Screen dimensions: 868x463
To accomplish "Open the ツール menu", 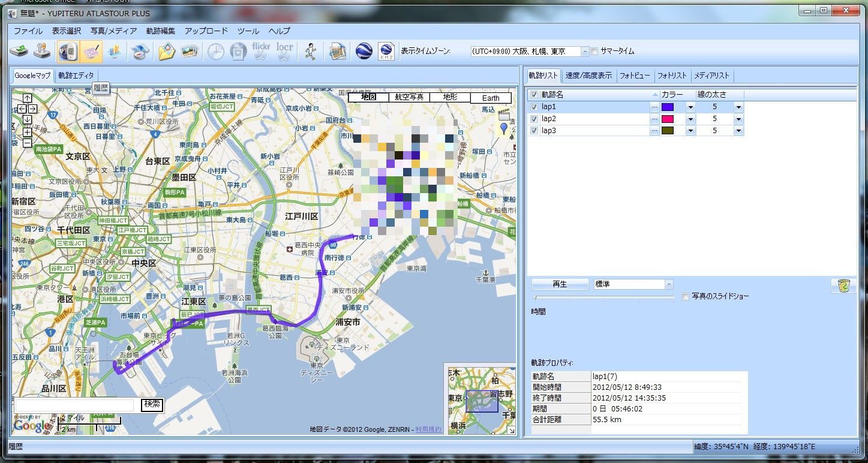I will click(248, 31).
